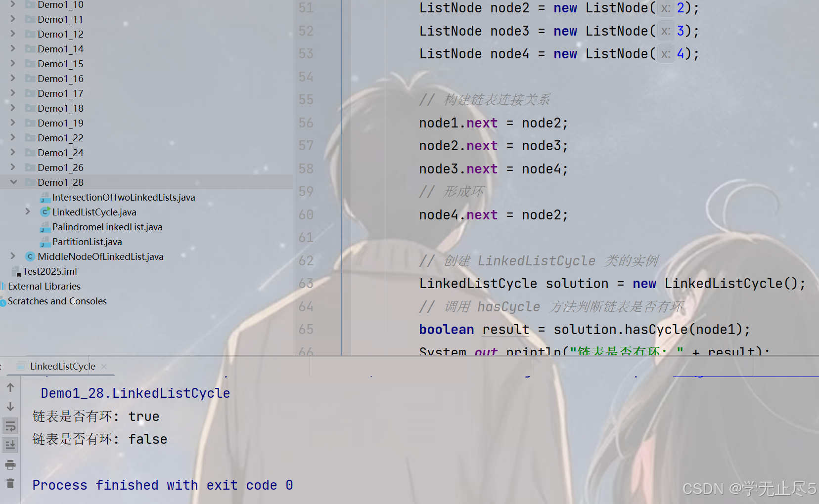This screenshot has width=819, height=504.
Task: Click line number 56 in gutter
Action: point(306,123)
